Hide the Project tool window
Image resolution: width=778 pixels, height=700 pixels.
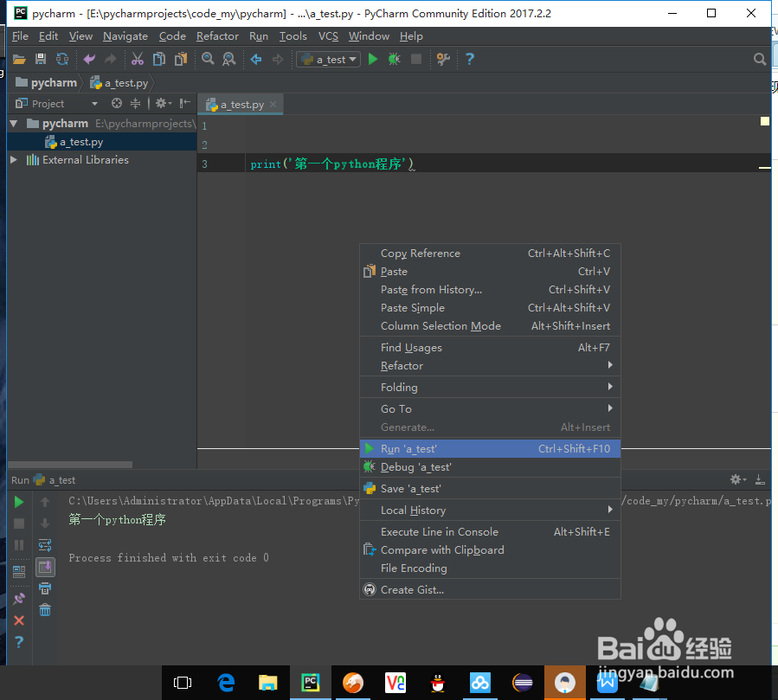tap(184, 103)
